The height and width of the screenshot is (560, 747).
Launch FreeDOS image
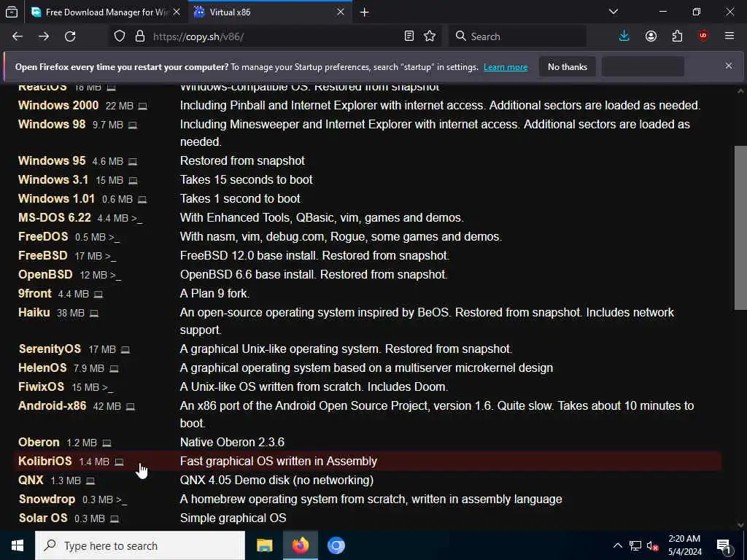click(43, 237)
